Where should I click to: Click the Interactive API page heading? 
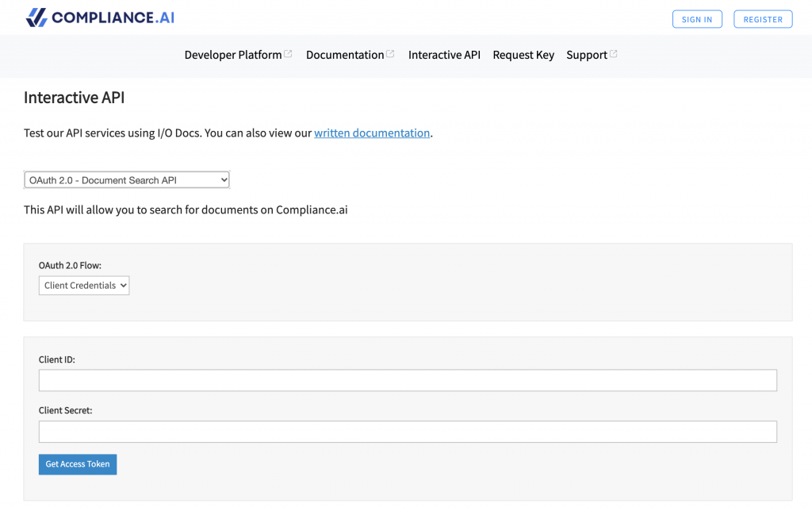coord(75,98)
